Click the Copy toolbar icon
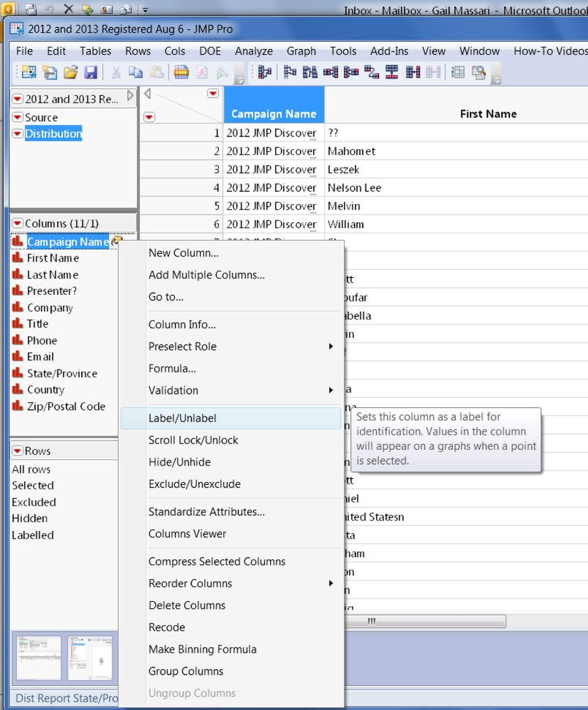588x710 pixels. [x=136, y=72]
